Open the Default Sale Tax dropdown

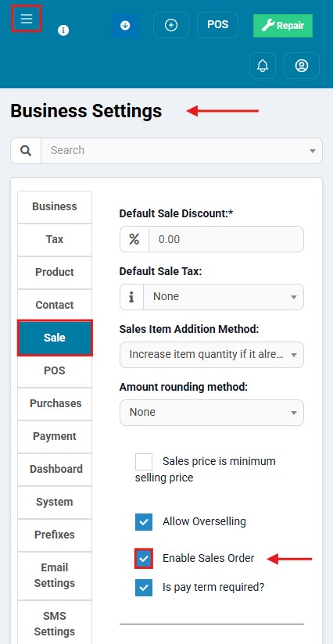click(224, 297)
